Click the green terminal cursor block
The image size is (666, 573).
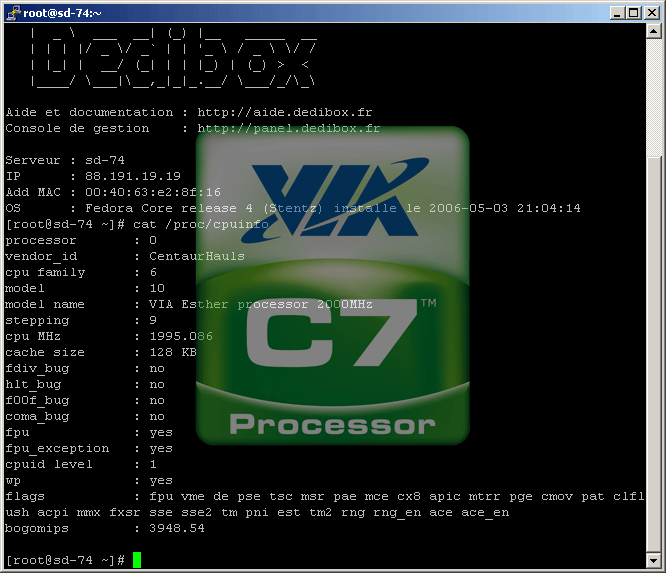point(137,560)
